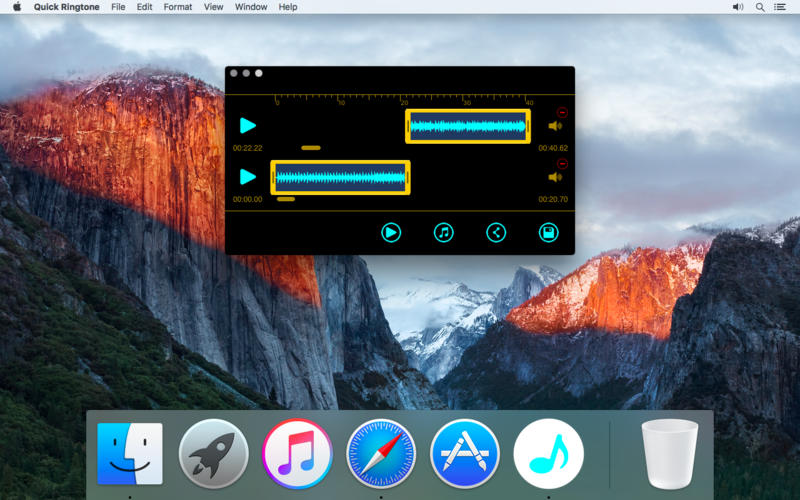Open Launchpad from the Dock

click(x=214, y=454)
